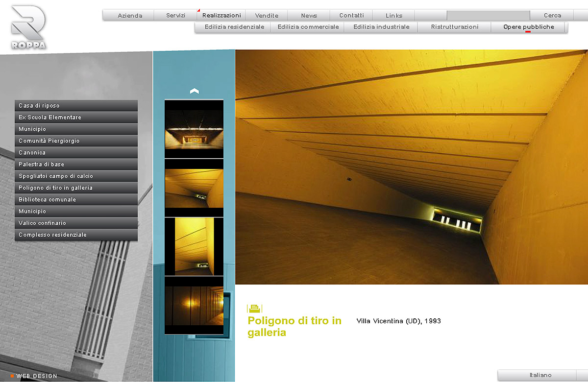The height and width of the screenshot is (382, 588).
Task: Click the Roppa logo
Action: (28, 27)
